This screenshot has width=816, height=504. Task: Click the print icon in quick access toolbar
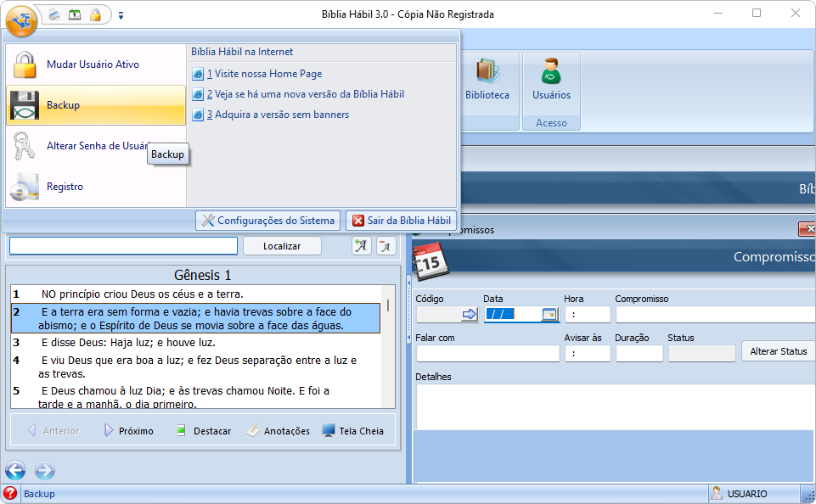click(x=54, y=14)
